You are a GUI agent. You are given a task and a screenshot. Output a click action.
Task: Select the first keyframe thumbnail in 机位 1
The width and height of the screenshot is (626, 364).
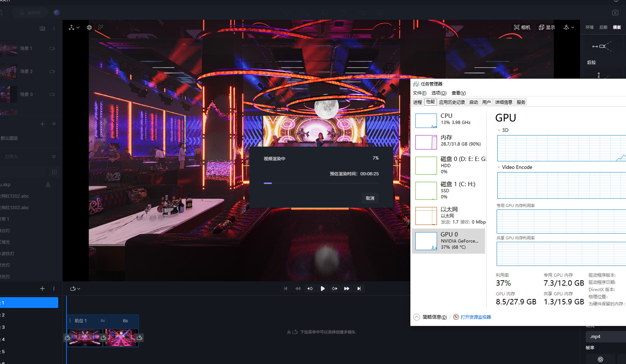(85, 338)
